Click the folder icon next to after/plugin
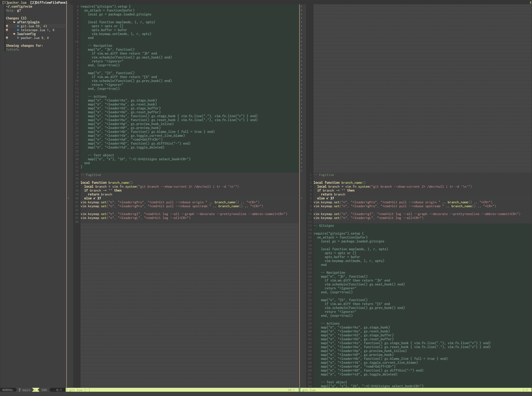The image size is (532, 396). [x=14, y=22]
